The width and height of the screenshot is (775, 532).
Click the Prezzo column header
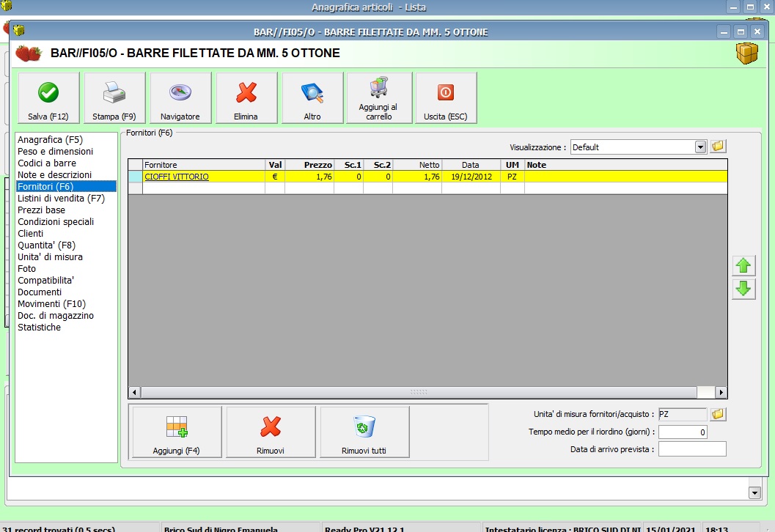point(309,165)
